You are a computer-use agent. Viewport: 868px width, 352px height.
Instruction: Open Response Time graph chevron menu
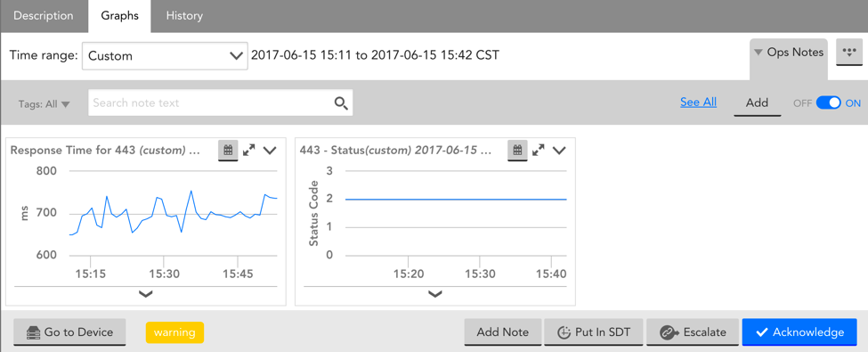(270, 150)
